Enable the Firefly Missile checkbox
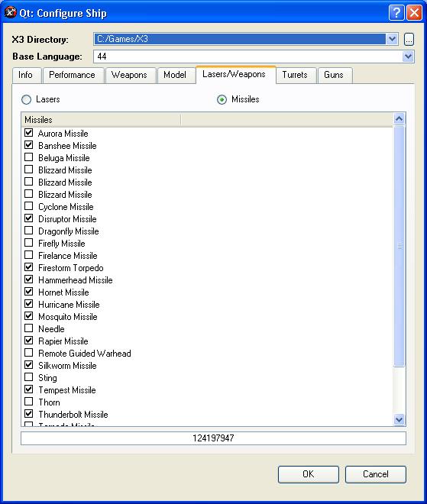Viewport: 427px width, 504px height. (x=28, y=242)
